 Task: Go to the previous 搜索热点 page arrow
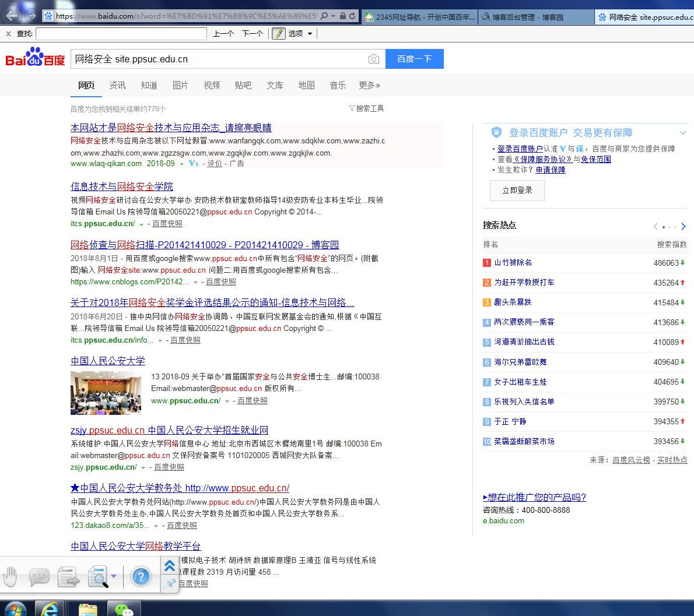(656, 227)
